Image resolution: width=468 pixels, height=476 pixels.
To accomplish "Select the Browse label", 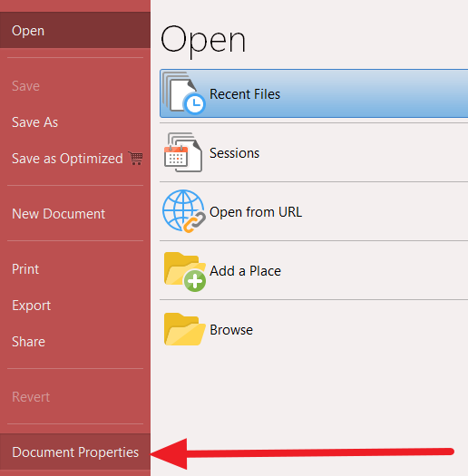I will point(231,330).
